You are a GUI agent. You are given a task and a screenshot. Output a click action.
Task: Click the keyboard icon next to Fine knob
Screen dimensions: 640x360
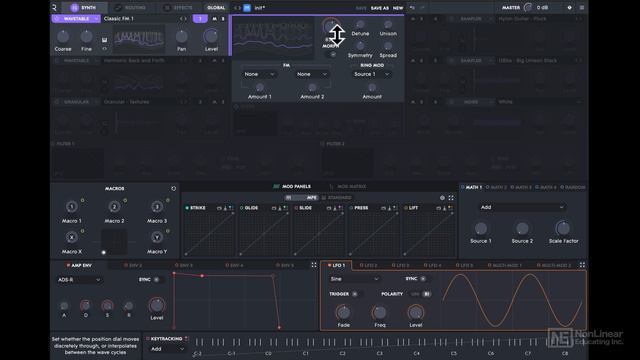click(x=104, y=40)
